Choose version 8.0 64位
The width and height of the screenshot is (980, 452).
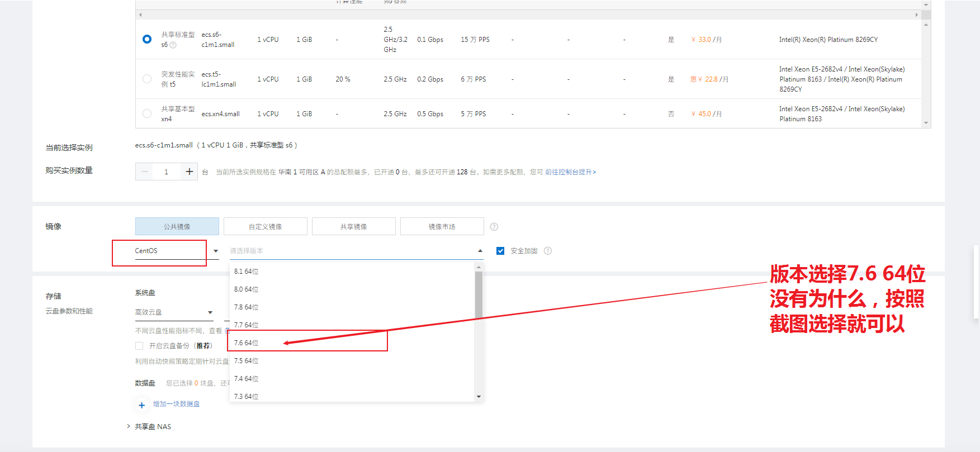click(x=352, y=289)
